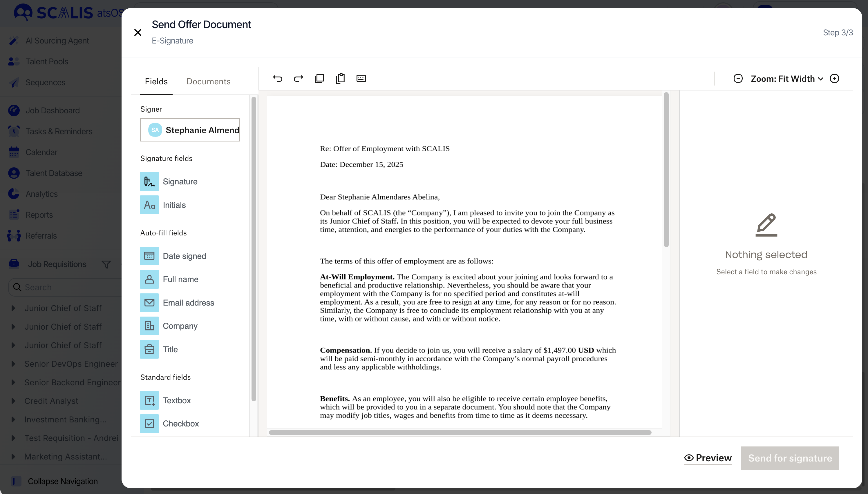Click the zoom in plus button
The width and height of the screenshot is (868, 494).
[x=834, y=79]
